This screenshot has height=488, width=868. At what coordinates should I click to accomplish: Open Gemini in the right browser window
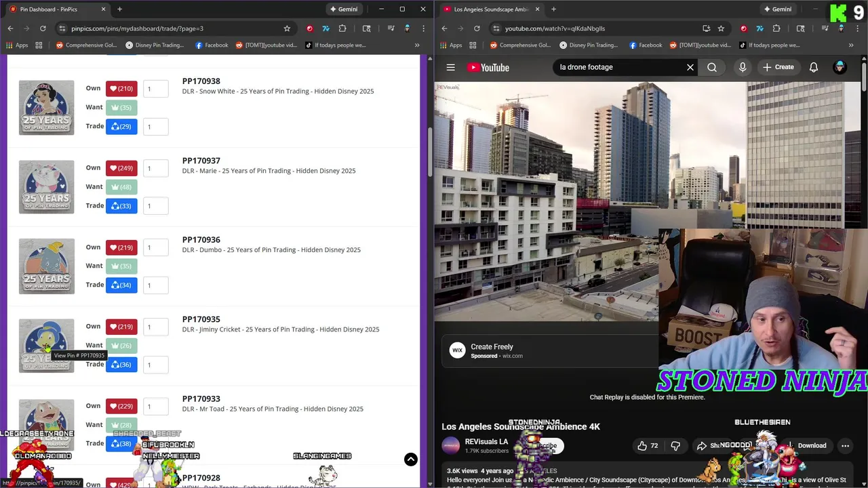[777, 9]
